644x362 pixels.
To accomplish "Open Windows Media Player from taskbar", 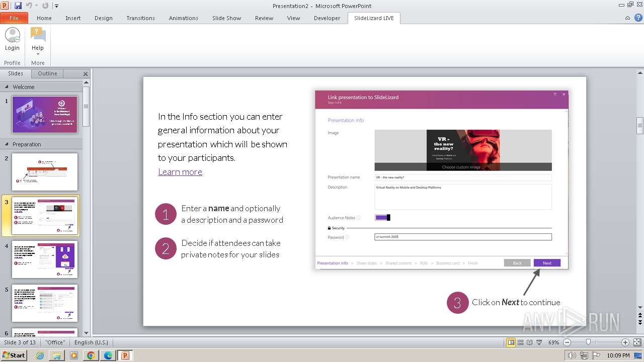I will (x=74, y=355).
